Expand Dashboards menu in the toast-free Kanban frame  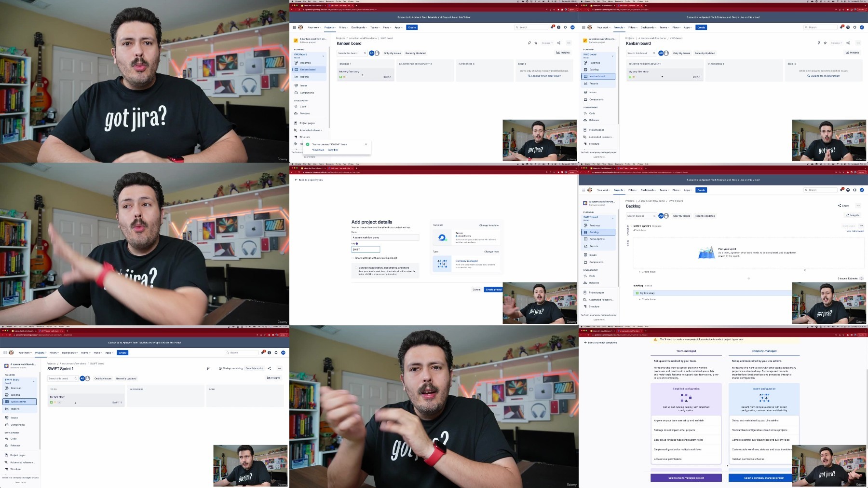click(x=649, y=28)
